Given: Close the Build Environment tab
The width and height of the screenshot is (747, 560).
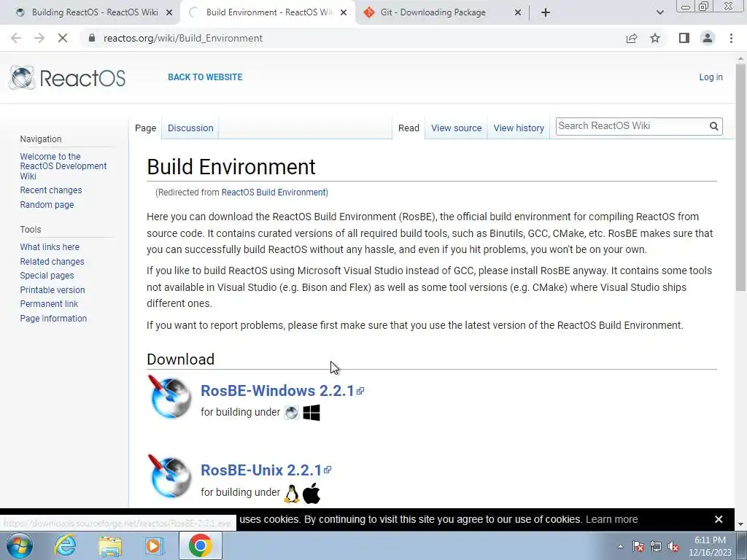Looking at the screenshot, I should [344, 12].
